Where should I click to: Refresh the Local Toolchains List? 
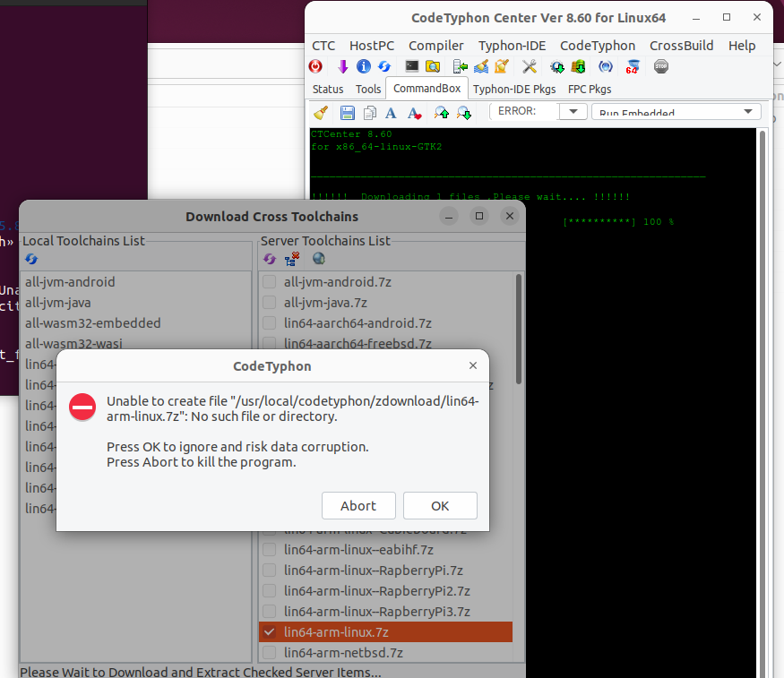point(31,259)
